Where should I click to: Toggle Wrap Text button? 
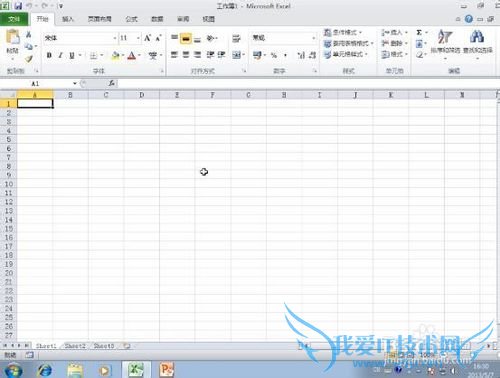pyautogui.click(x=236, y=38)
